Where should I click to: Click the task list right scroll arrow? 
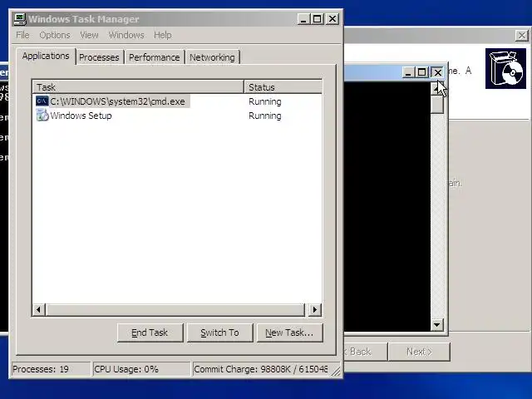point(314,309)
